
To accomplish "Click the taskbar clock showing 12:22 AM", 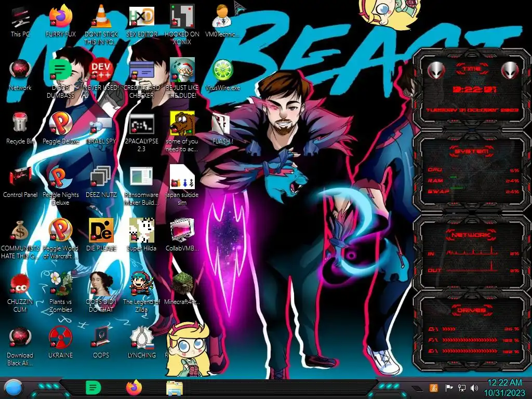I will tap(504, 388).
